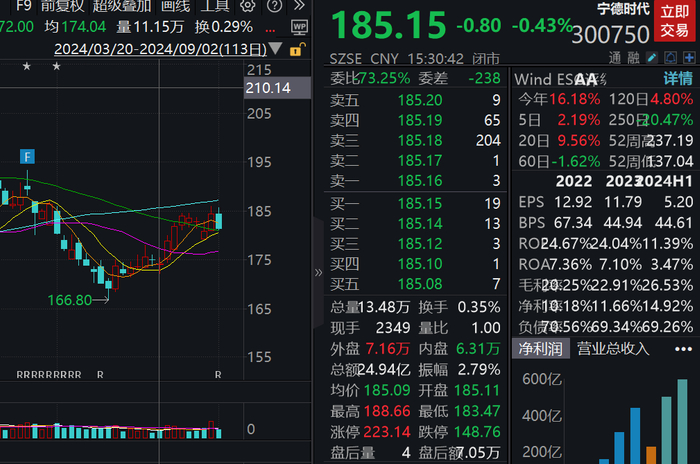
Task: Click the highlighted 210.14 price label
Action: tap(277, 88)
